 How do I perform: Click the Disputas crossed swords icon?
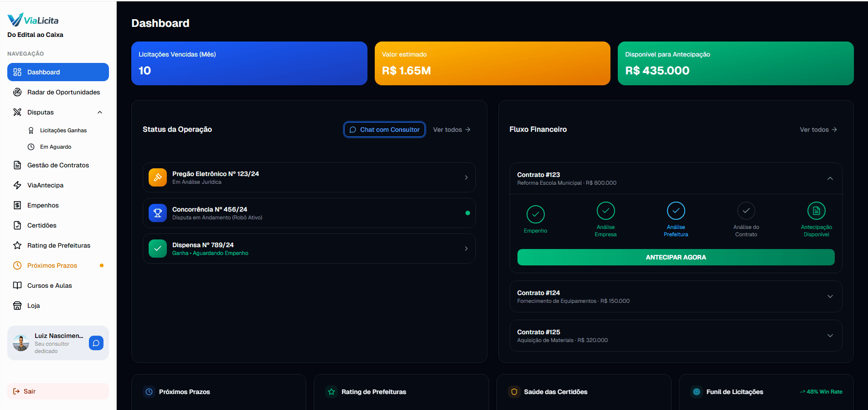pos(17,112)
